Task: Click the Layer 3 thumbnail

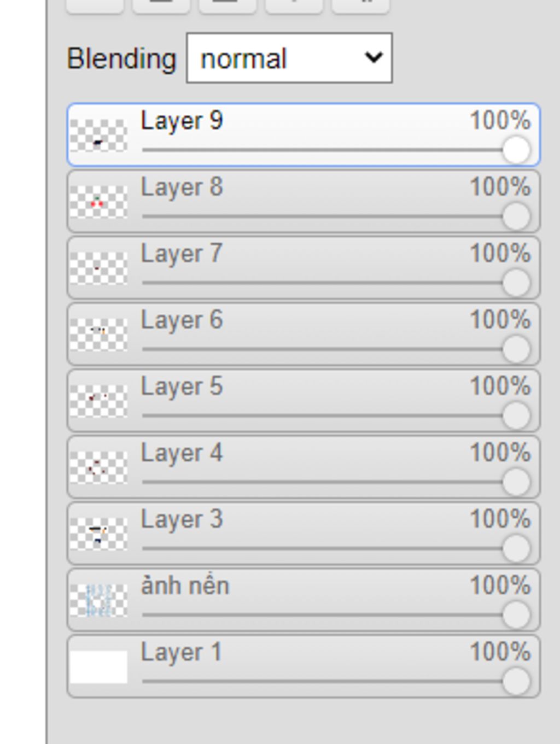Action: pos(98,534)
